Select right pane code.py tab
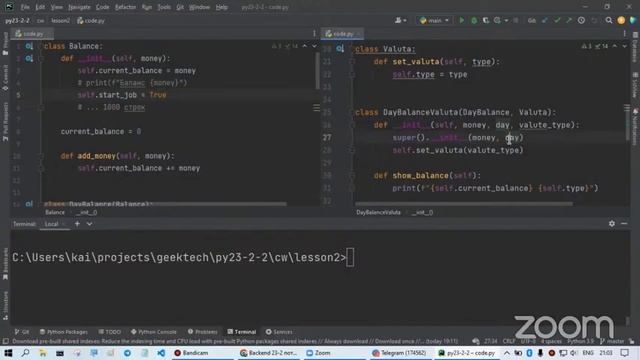The width and height of the screenshot is (640, 360). 342,34
